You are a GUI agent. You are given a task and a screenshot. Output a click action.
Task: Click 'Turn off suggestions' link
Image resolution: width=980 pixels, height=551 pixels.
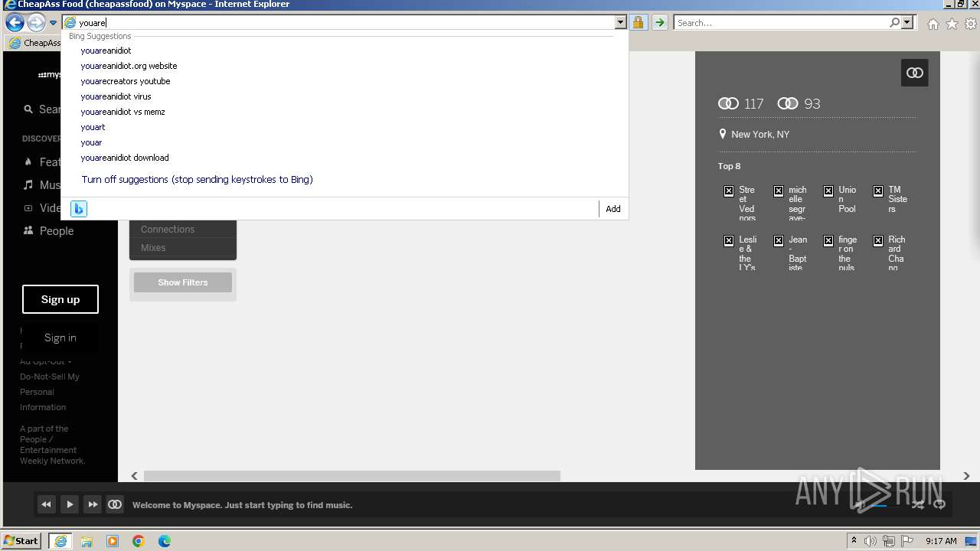[x=197, y=180]
